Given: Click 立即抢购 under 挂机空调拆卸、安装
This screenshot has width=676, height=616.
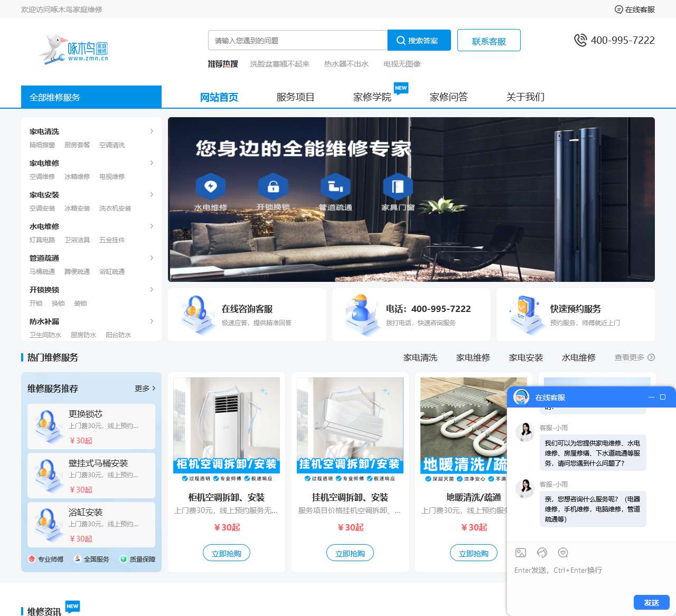Looking at the screenshot, I should [x=350, y=553].
